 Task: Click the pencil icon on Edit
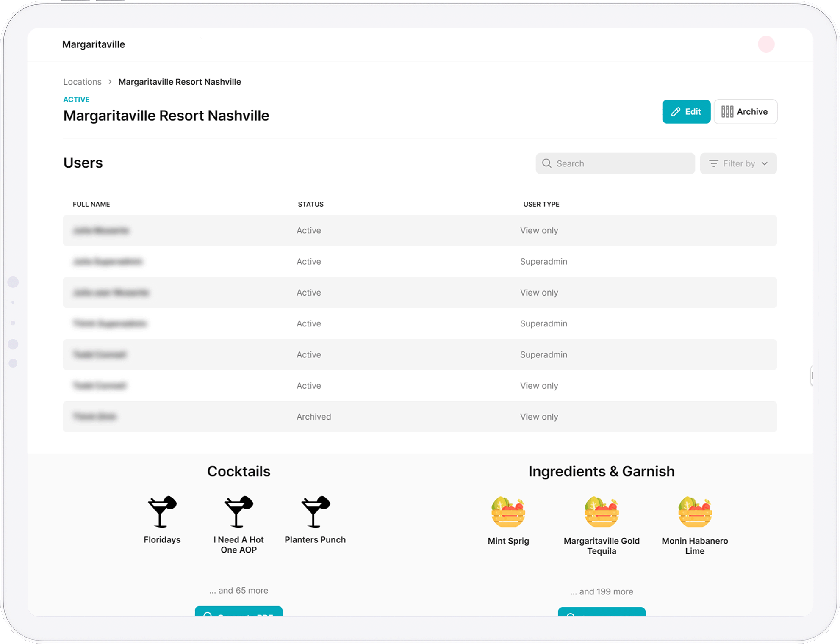(x=676, y=112)
